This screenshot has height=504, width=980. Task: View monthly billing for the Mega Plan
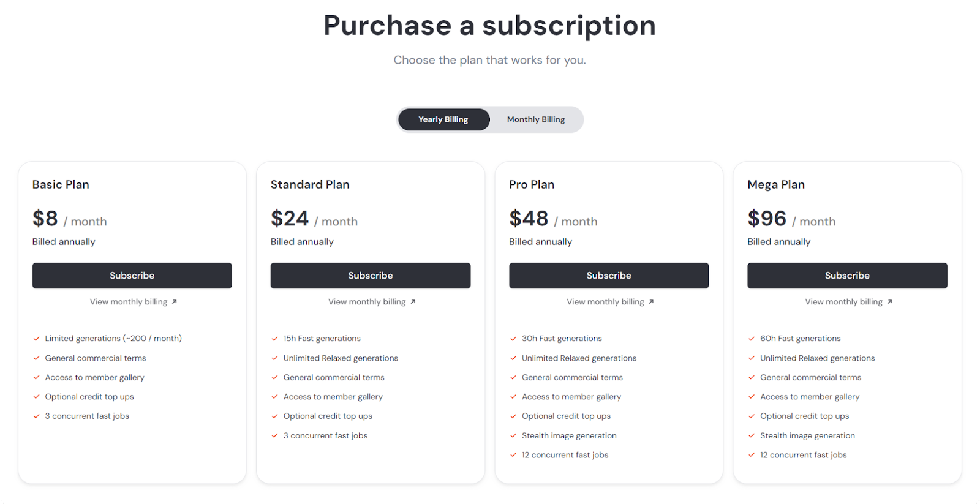tap(843, 301)
